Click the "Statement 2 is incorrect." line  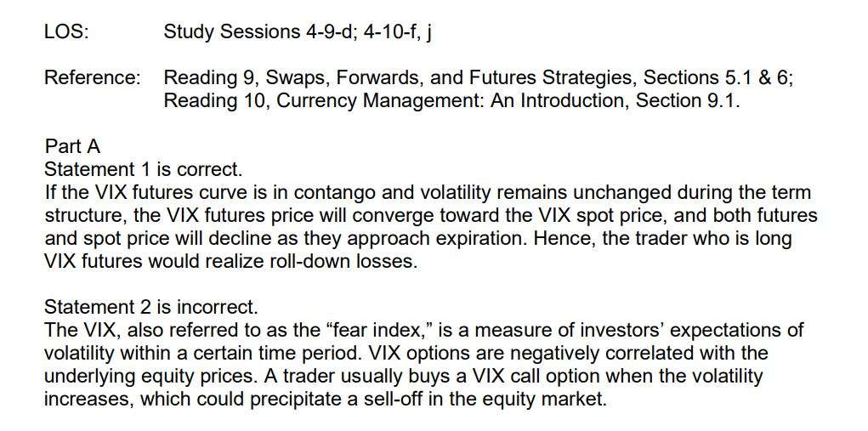coord(151,306)
